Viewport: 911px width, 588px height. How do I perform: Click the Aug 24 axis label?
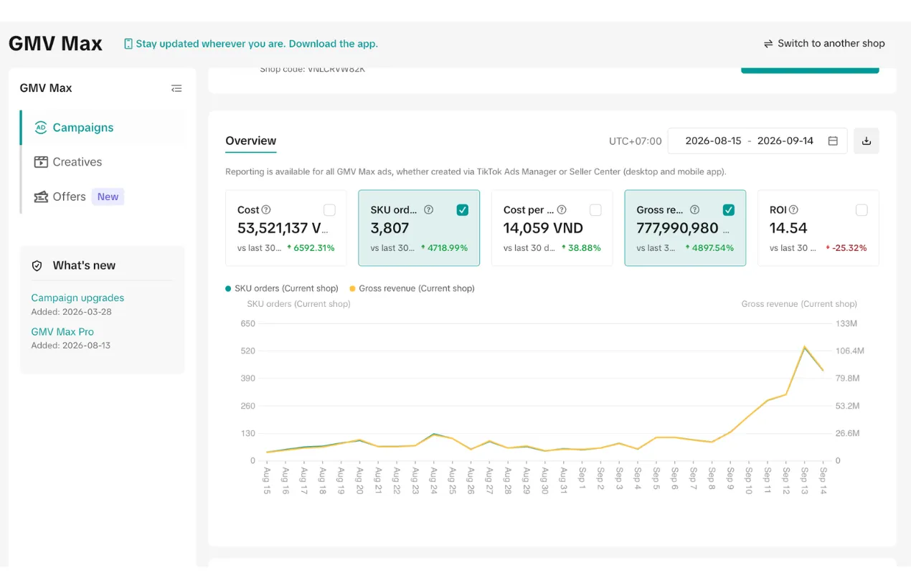[434, 481]
